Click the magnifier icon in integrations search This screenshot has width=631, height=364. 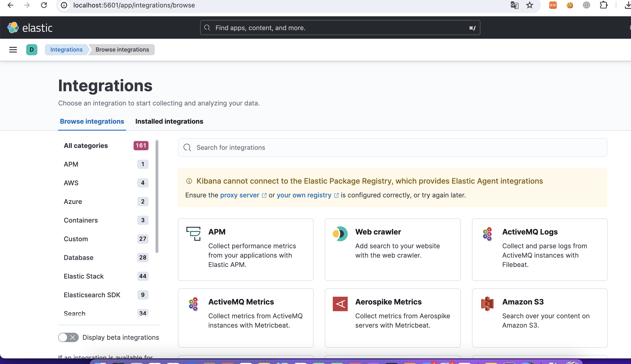point(187,147)
